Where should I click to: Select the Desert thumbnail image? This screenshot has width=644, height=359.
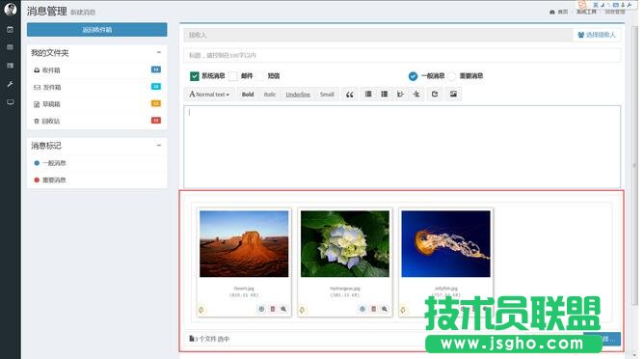(244, 243)
